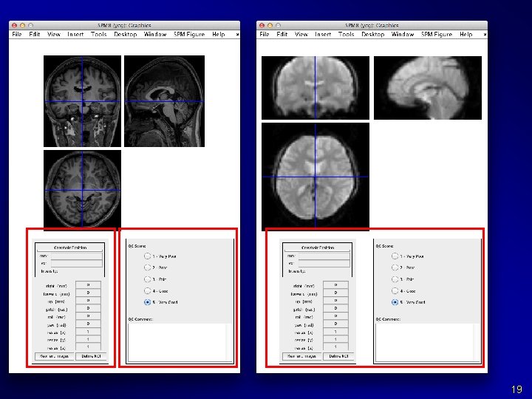
Task: Open the SPM Figure menu in left window
Action: (189, 34)
